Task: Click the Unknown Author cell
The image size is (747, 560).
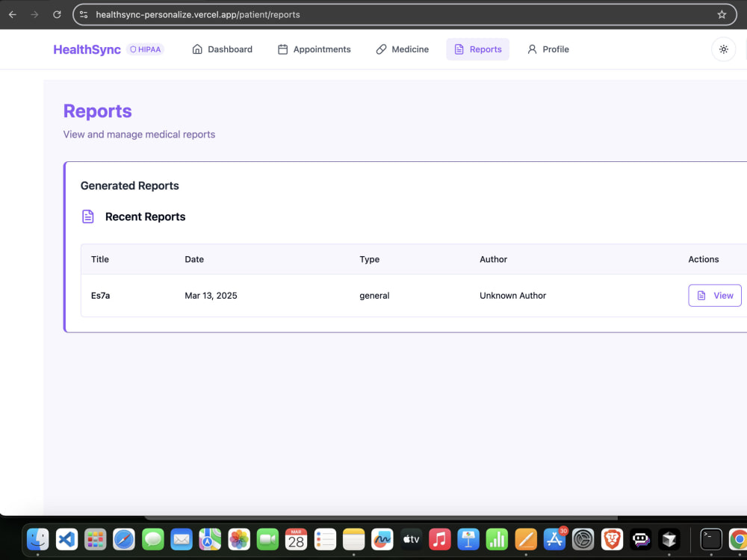Action: (513, 296)
